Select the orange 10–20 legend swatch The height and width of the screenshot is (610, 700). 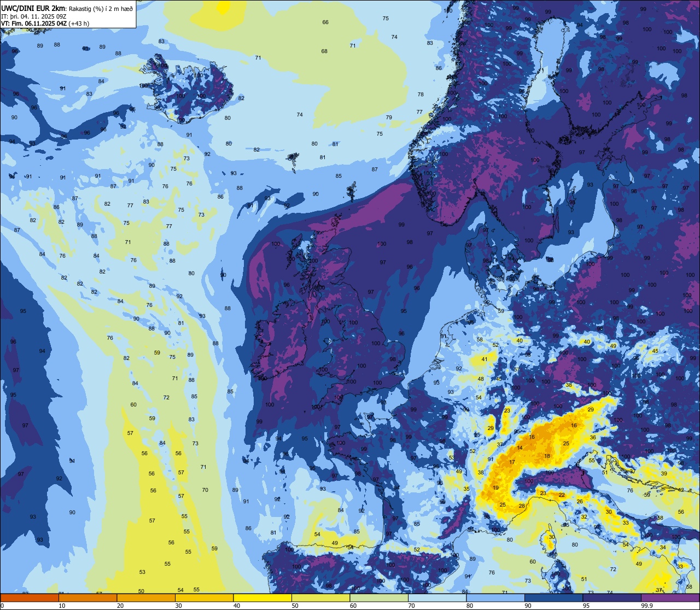(x=87, y=597)
